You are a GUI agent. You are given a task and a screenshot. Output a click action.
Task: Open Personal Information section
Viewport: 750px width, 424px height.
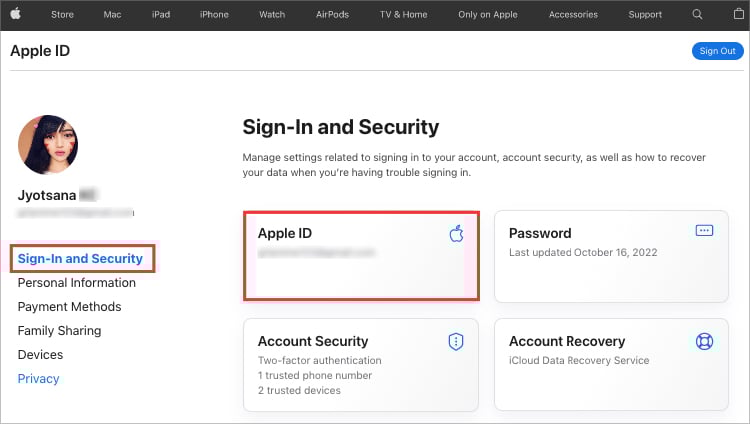tap(77, 283)
